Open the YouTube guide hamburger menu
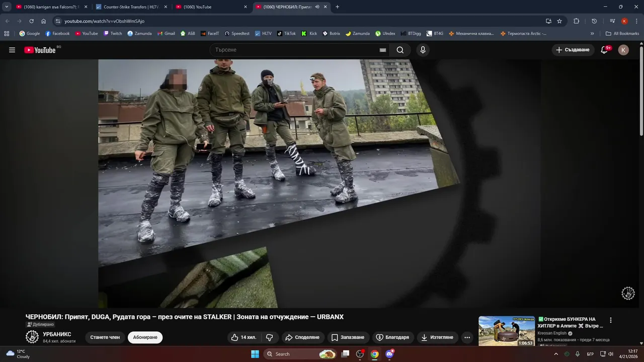Image resolution: width=644 pixels, height=362 pixels. (x=12, y=50)
